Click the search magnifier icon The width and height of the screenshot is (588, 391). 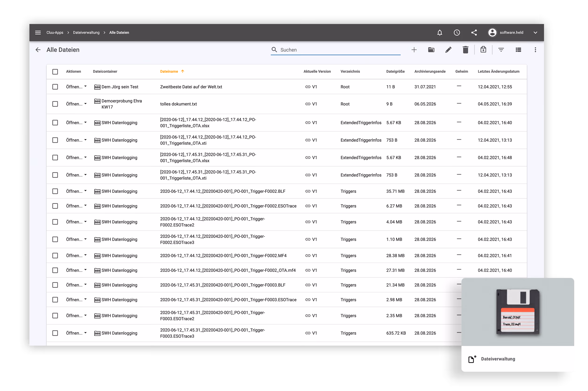coord(274,50)
